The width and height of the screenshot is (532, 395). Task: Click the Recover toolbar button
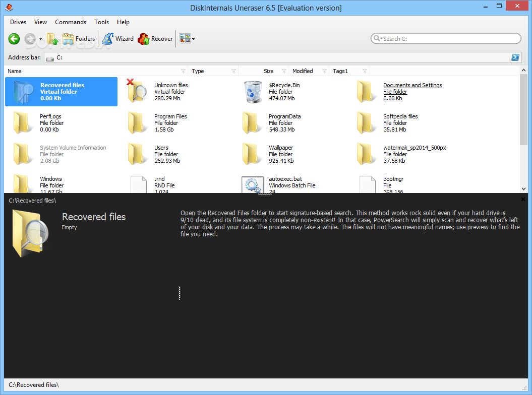coord(155,39)
